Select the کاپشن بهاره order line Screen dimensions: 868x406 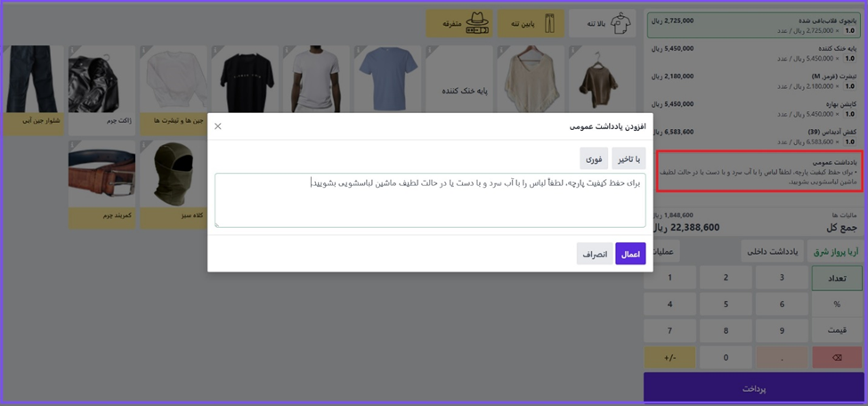[x=753, y=109]
